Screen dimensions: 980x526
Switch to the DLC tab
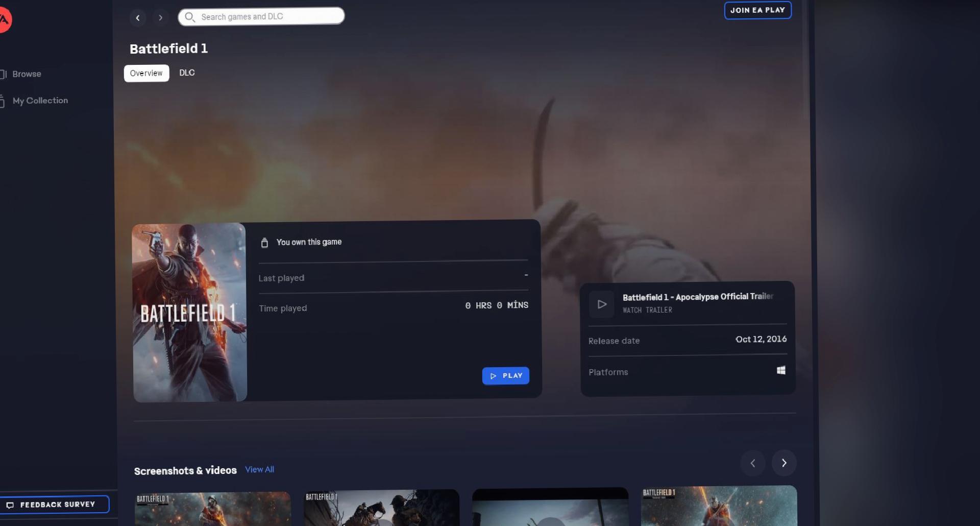point(187,73)
